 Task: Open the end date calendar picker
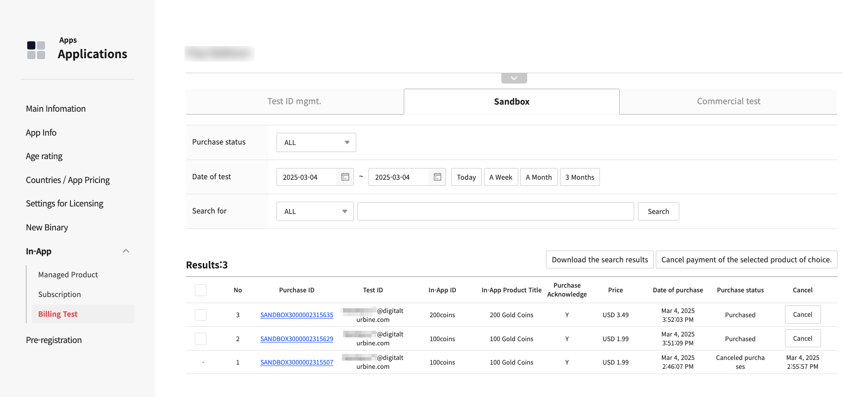437,177
